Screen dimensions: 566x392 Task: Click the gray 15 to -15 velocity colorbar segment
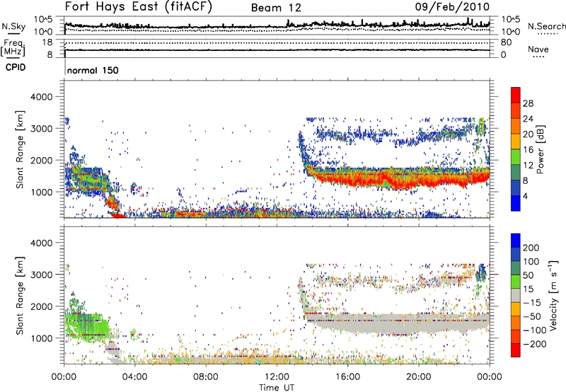click(x=516, y=295)
